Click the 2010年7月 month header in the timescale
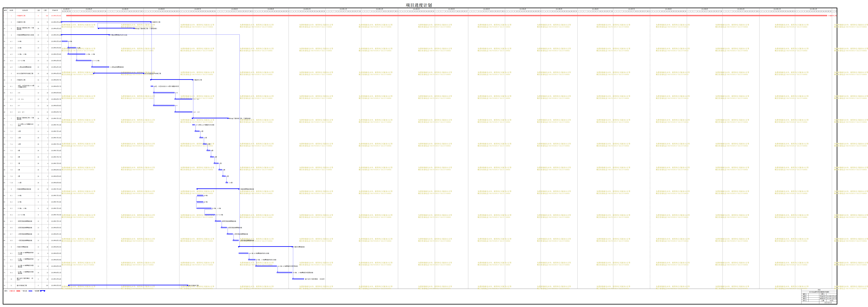868x307 pixels. pyautogui.click(x=198, y=9)
